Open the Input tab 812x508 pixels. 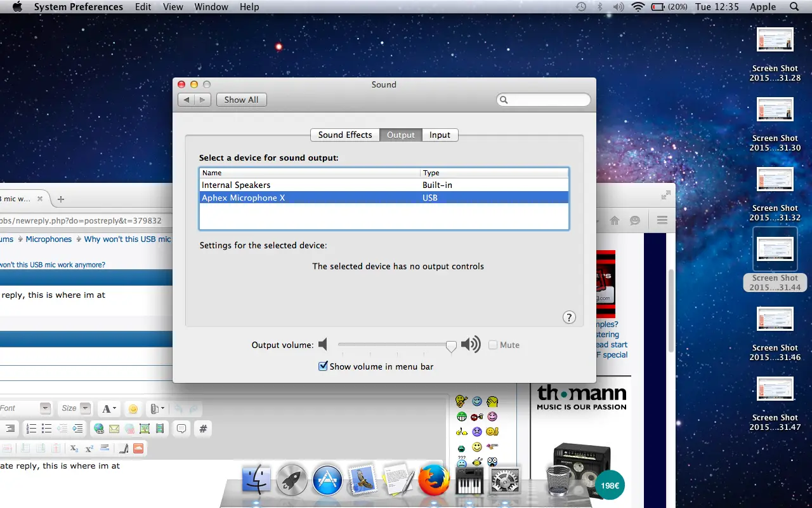tap(440, 135)
